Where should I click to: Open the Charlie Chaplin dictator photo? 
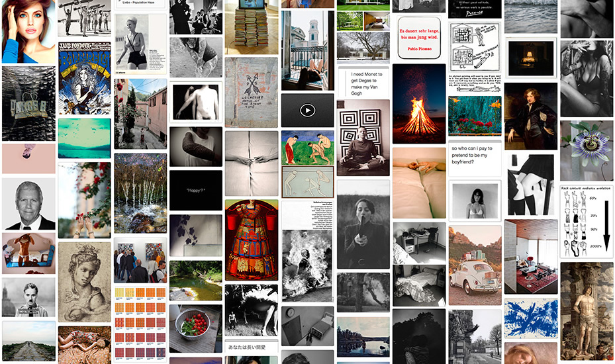tap(28, 297)
